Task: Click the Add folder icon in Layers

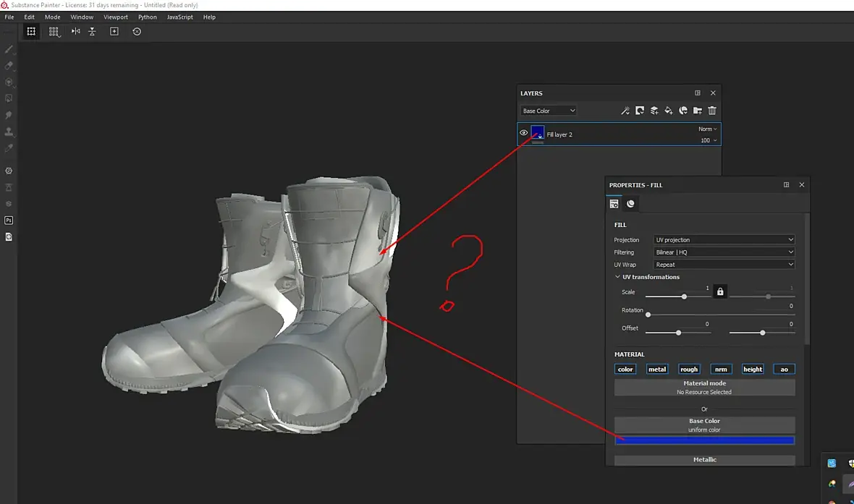Action: click(x=698, y=111)
